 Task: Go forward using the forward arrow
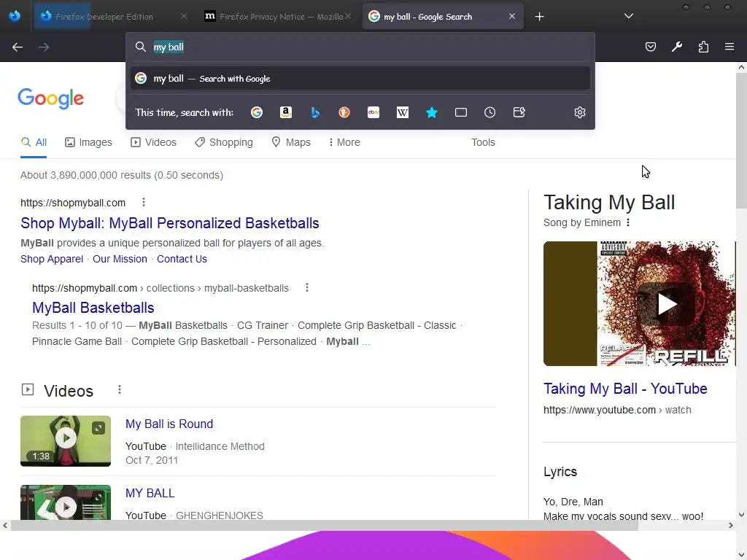44,47
